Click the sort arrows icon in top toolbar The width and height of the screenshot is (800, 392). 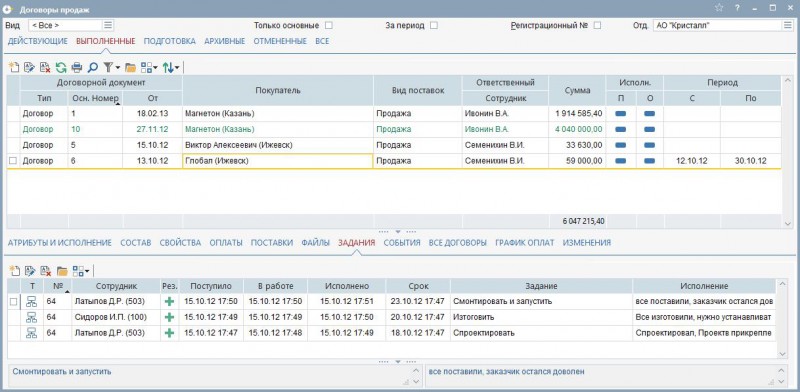(x=167, y=67)
